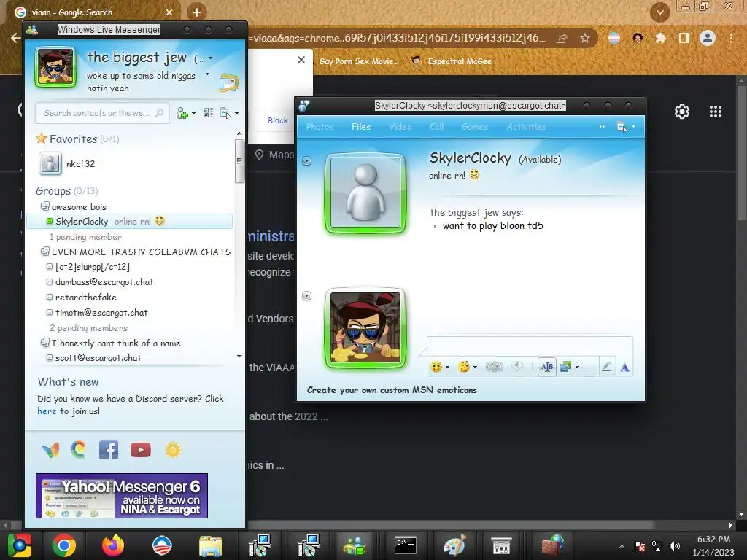Open the Games tab in chat window

pyautogui.click(x=474, y=127)
